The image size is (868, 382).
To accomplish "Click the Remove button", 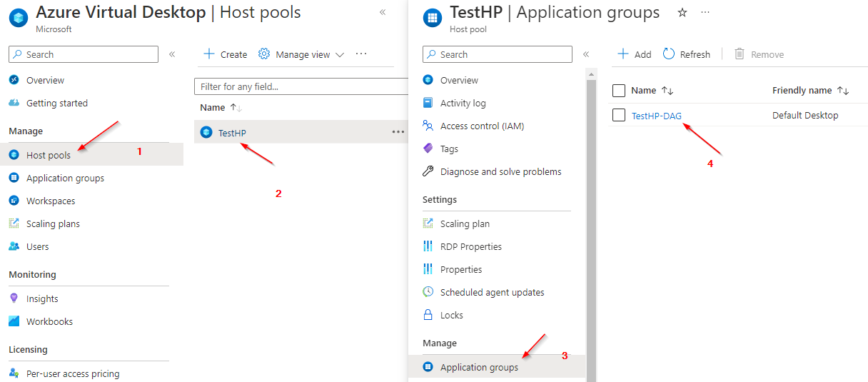I will (759, 54).
